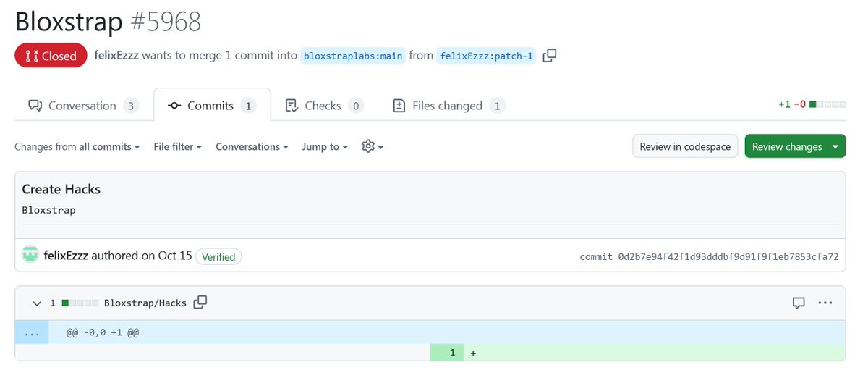Click the +1 −0 diffstat indicator
The image size is (868, 386).
(812, 104)
